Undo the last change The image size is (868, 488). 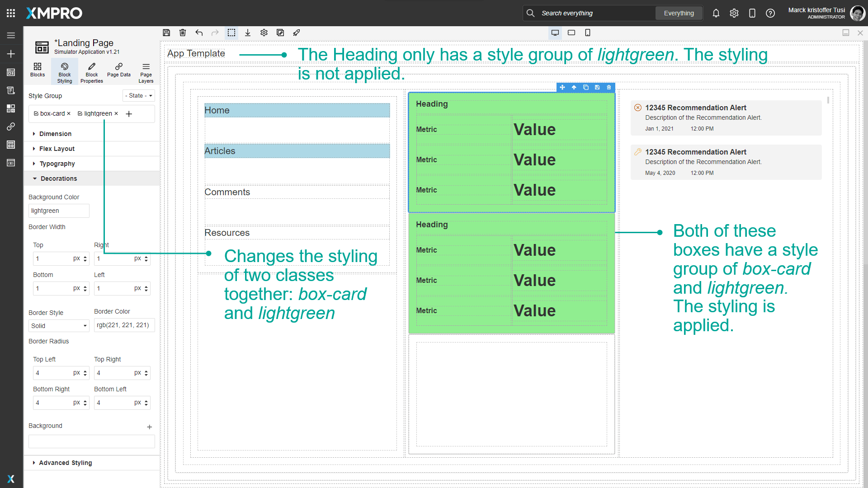pos(199,33)
